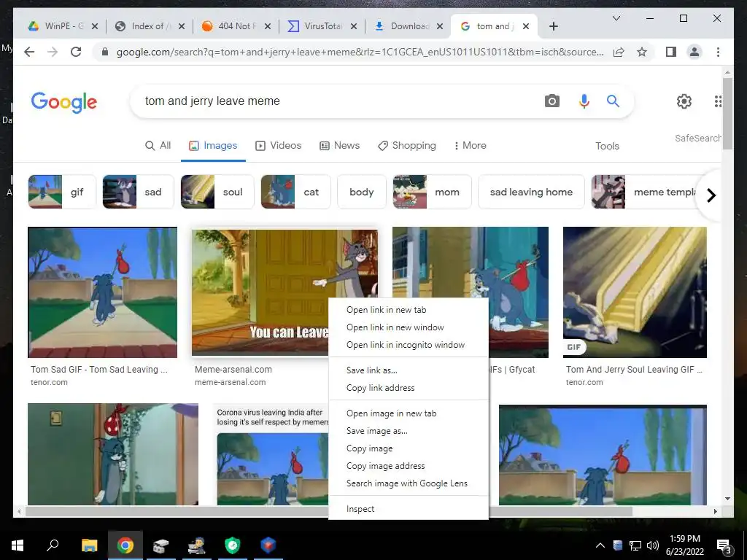Image resolution: width=747 pixels, height=560 pixels.
Task: Select Open link in new window
Action: (x=409, y=327)
